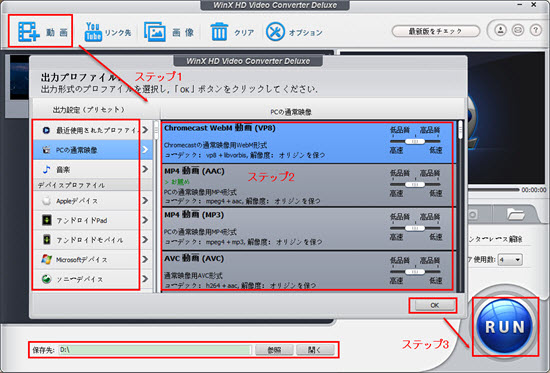
Task: Click the 保存先 path field showing D:\
Action: pyautogui.click(x=155, y=350)
